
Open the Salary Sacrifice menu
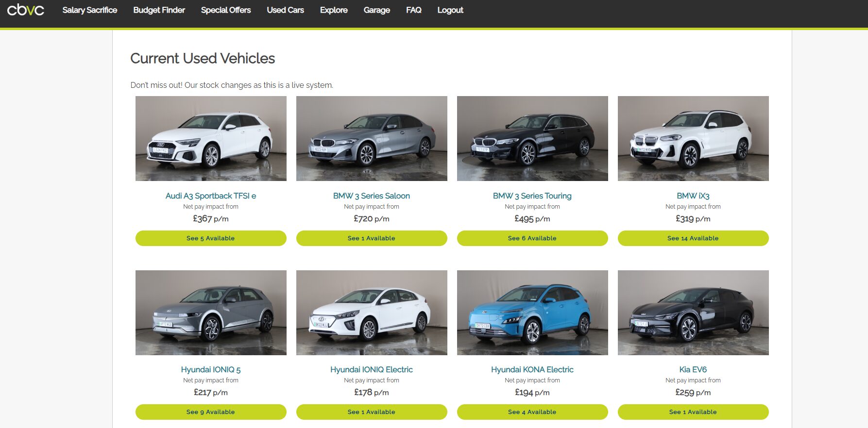pos(90,10)
